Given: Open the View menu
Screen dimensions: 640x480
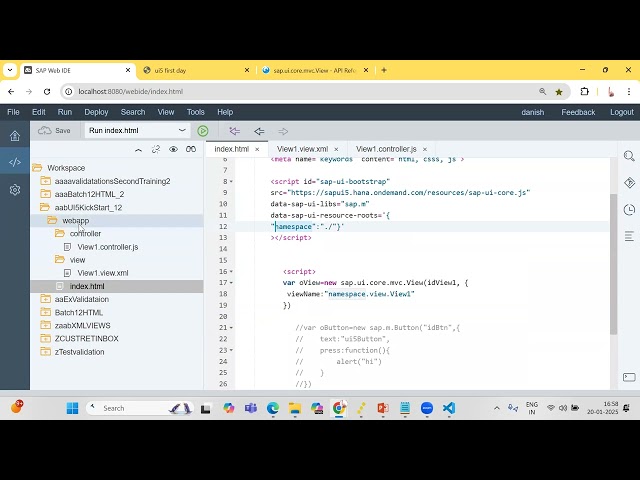Looking at the screenshot, I should pos(166,112).
